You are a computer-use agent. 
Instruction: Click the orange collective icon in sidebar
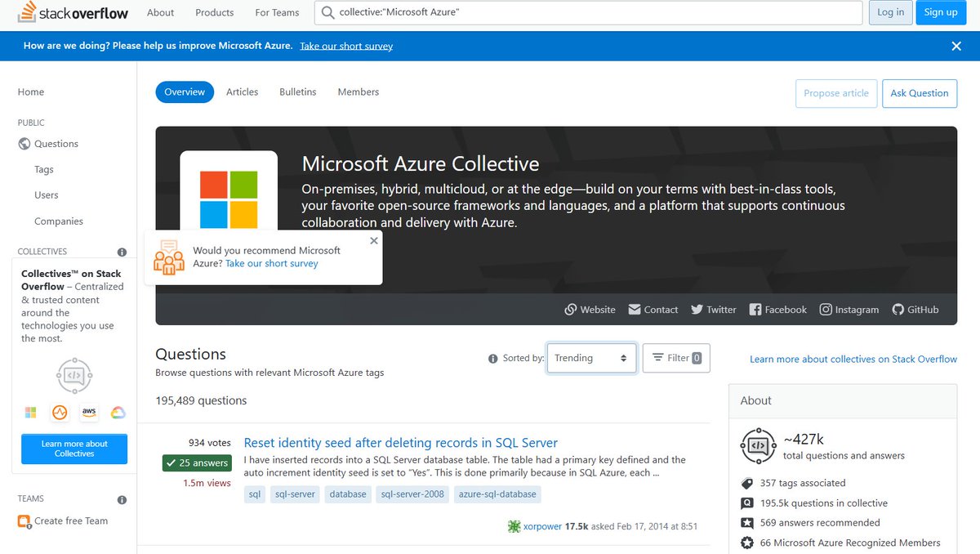(60, 412)
